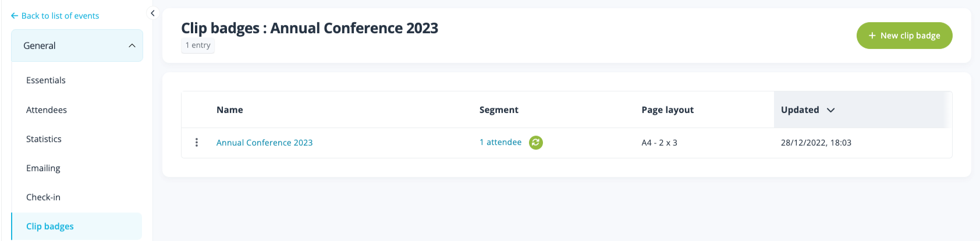Image resolution: width=980 pixels, height=241 pixels.
Task: Collapse the sidebar with the chevron icon
Action: (152, 13)
